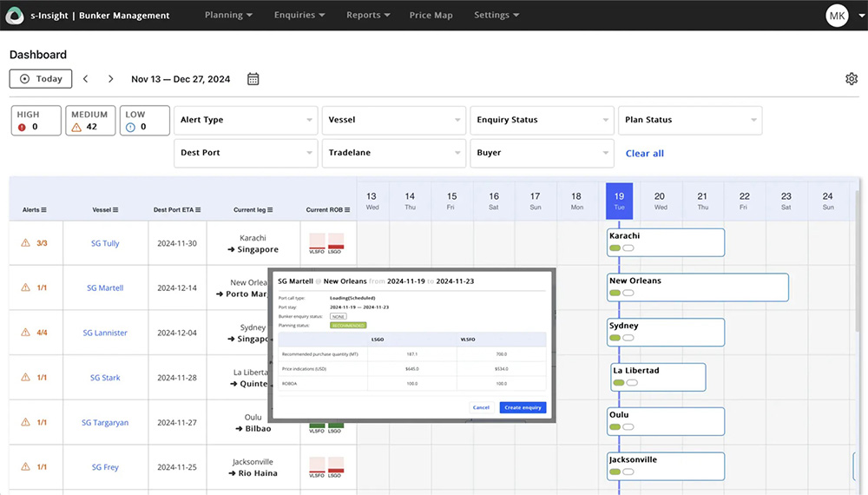This screenshot has width=868, height=495.
Task: Click VLSFO price indication $534.0
Action: (501, 369)
